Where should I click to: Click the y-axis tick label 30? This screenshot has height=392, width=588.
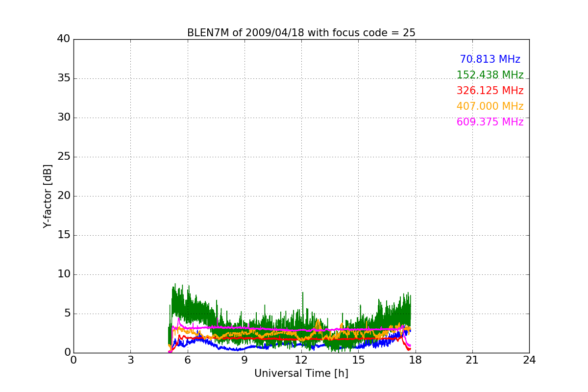pos(64,118)
